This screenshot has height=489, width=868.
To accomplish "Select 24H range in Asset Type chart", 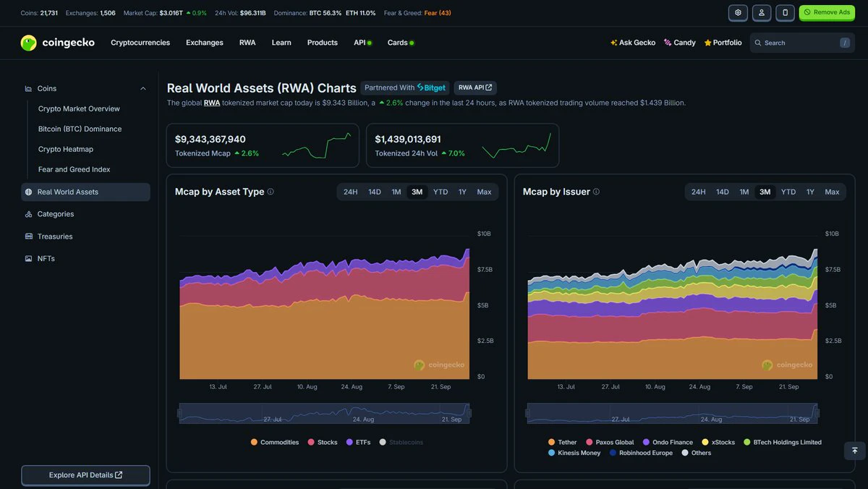I will pos(351,192).
